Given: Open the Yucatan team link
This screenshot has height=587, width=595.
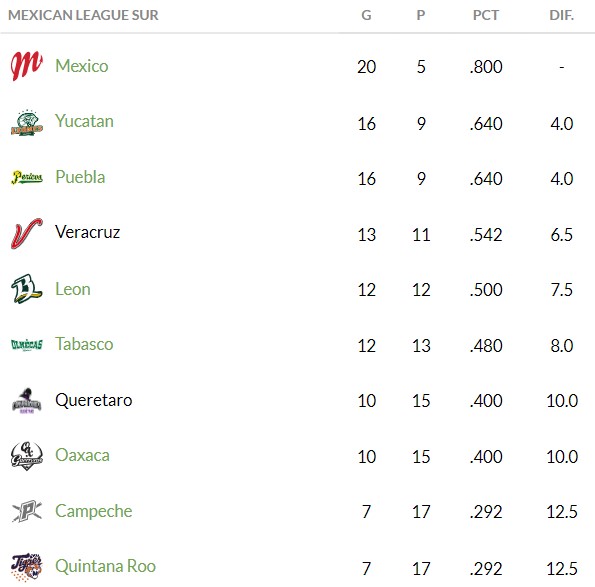Looking at the screenshot, I should pyautogui.click(x=84, y=121).
